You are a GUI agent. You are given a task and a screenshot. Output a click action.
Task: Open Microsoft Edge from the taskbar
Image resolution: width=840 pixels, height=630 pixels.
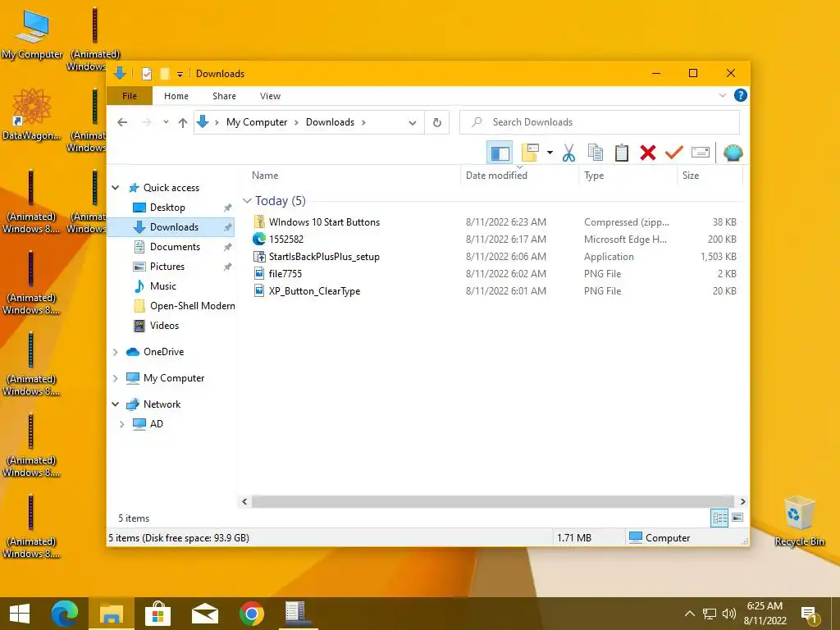pyautogui.click(x=64, y=614)
